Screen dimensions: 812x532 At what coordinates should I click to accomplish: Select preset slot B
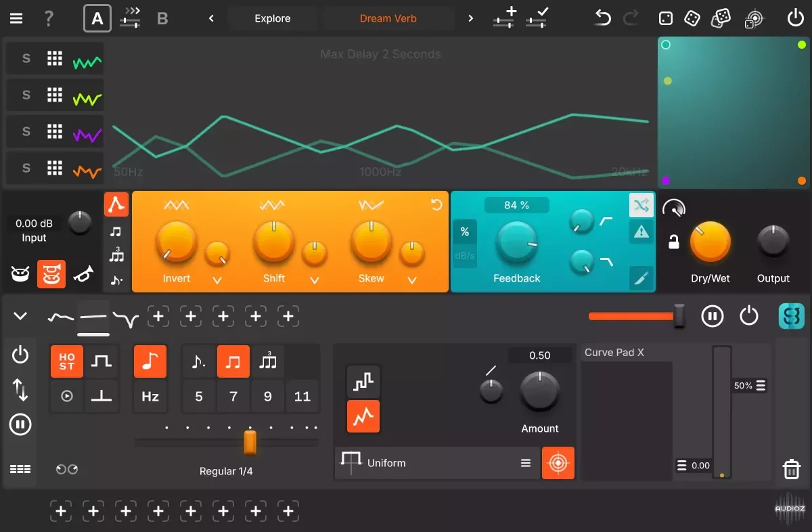pyautogui.click(x=162, y=18)
